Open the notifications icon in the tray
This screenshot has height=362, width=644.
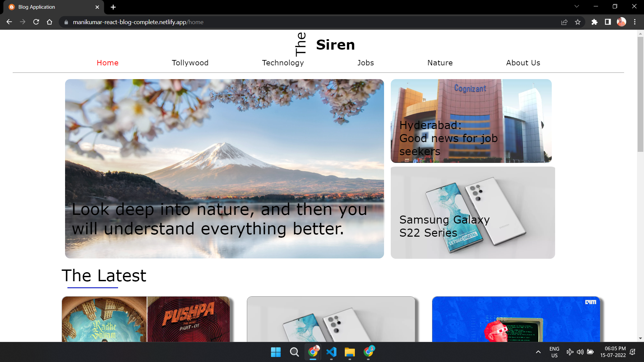(633, 352)
